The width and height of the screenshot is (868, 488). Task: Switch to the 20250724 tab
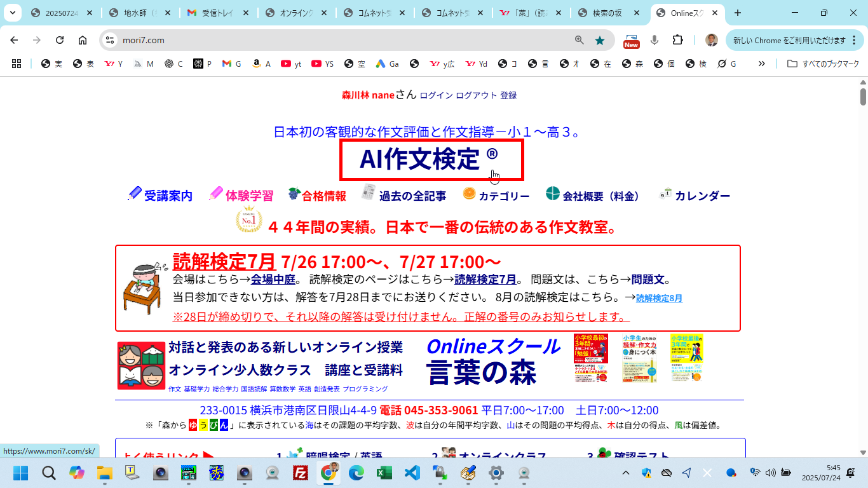coord(61,13)
